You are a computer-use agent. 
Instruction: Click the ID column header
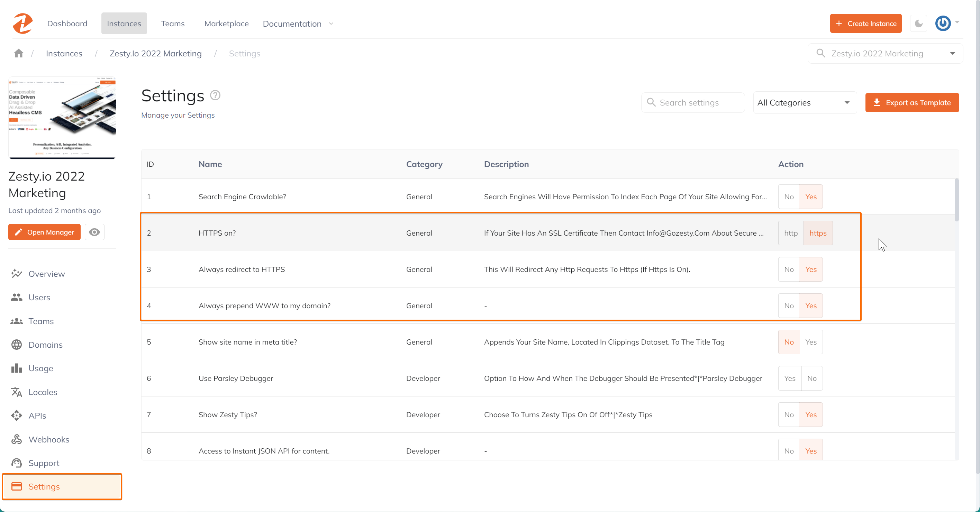click(150, 164)
